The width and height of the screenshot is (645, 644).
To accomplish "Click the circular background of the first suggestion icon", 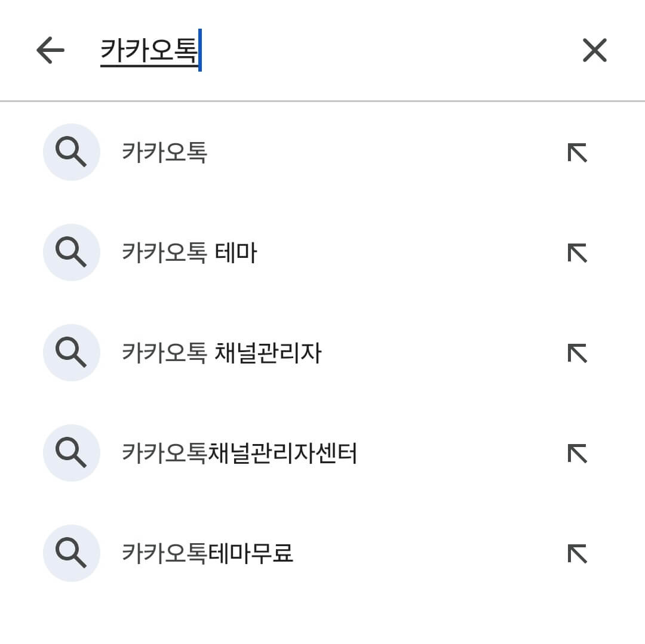I will 70,152.
